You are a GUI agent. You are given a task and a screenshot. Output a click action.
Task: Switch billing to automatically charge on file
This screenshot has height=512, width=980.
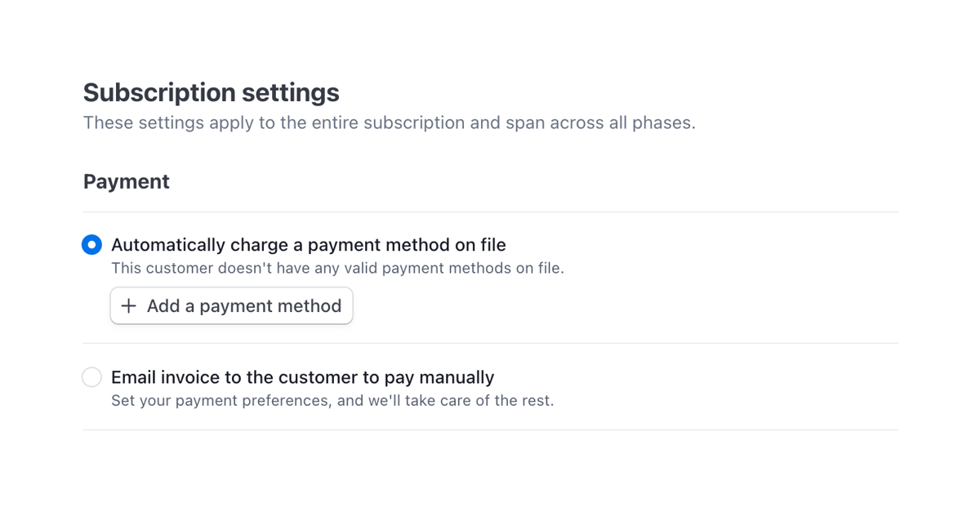click(x=91, y=243)
